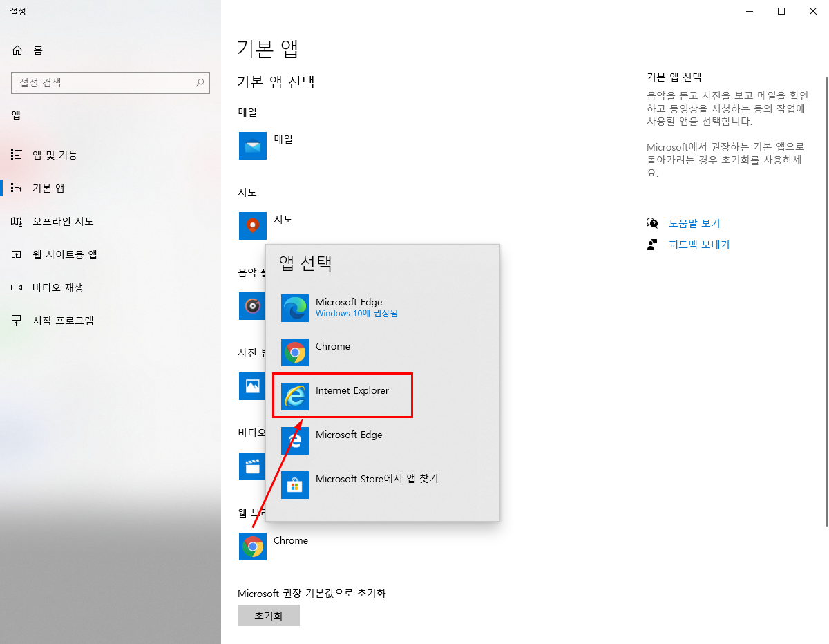Open the 도움말 보기 link
Image resolution: width=829 pixels, height=644 pixels.
[694, 223]
